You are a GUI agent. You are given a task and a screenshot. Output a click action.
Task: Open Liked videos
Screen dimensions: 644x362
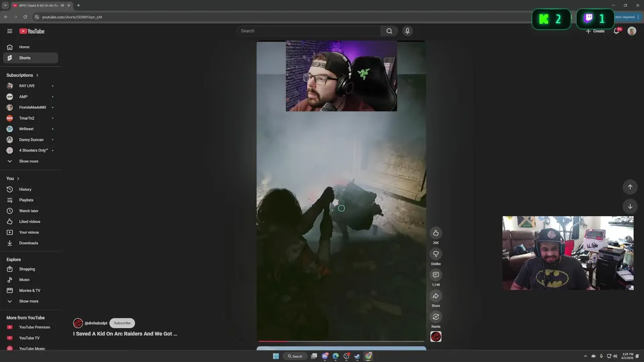tap(31, 222)
